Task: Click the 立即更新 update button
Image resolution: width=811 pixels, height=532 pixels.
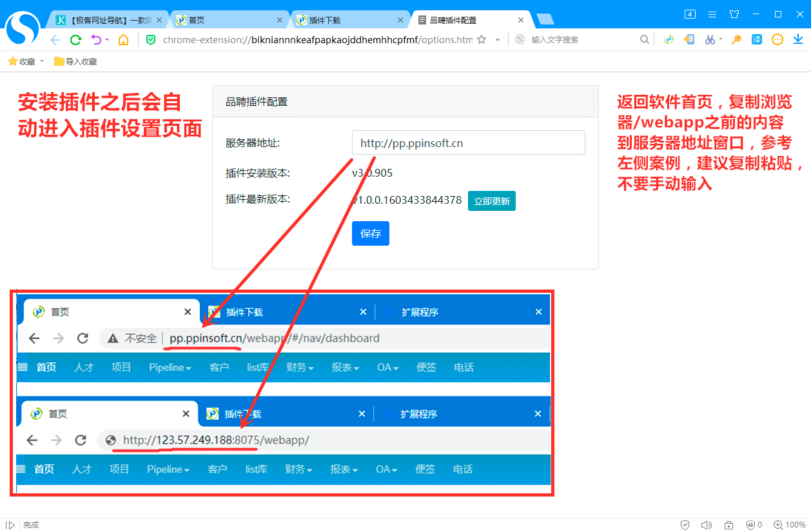Action: click(x=492, y=201)
